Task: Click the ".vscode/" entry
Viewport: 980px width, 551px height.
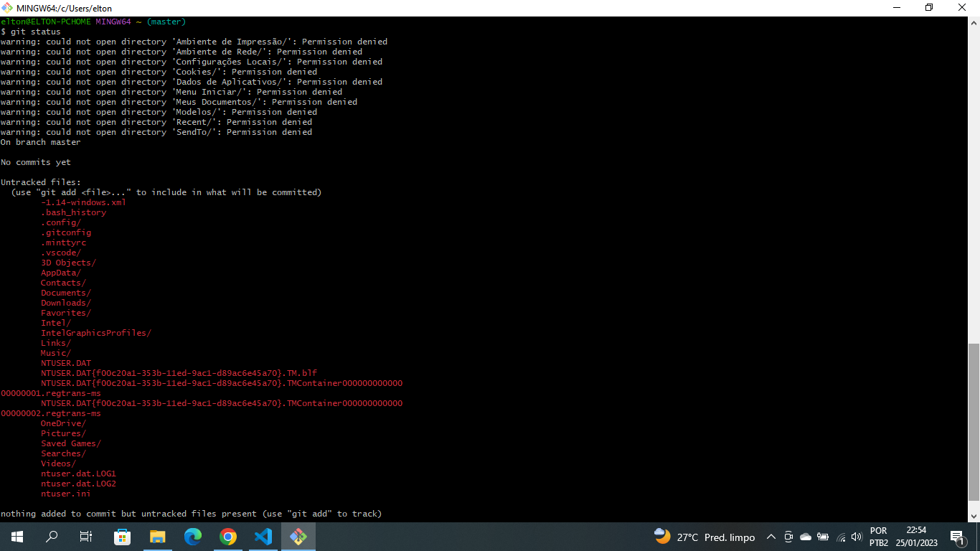Action: point(61,253)
